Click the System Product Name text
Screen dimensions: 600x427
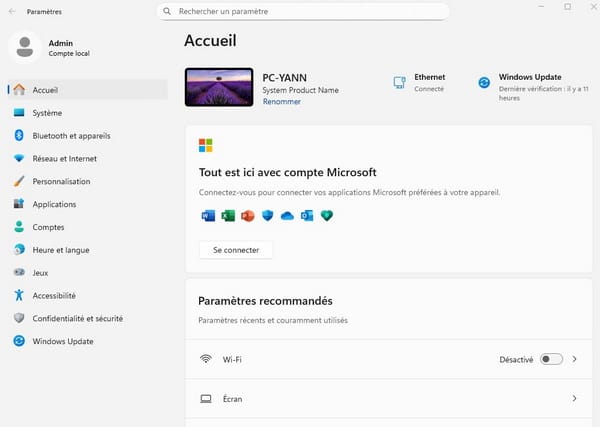(300, 90)
